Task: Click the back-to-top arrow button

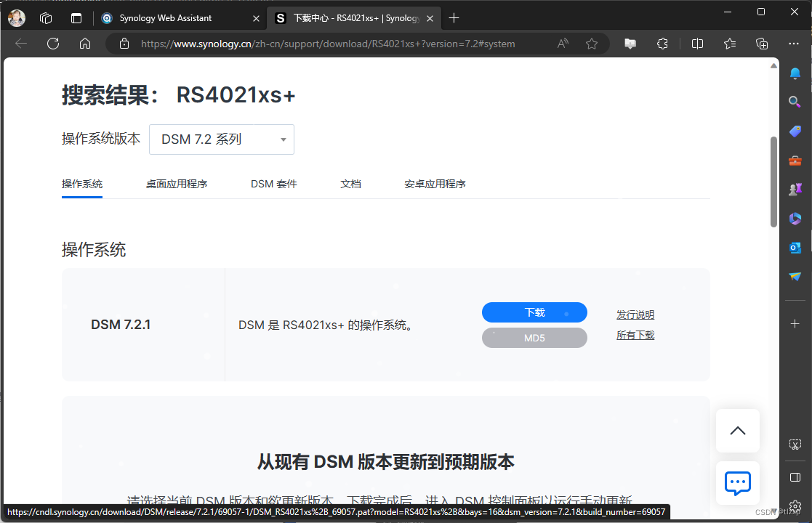Action: [x=737, y=431]
